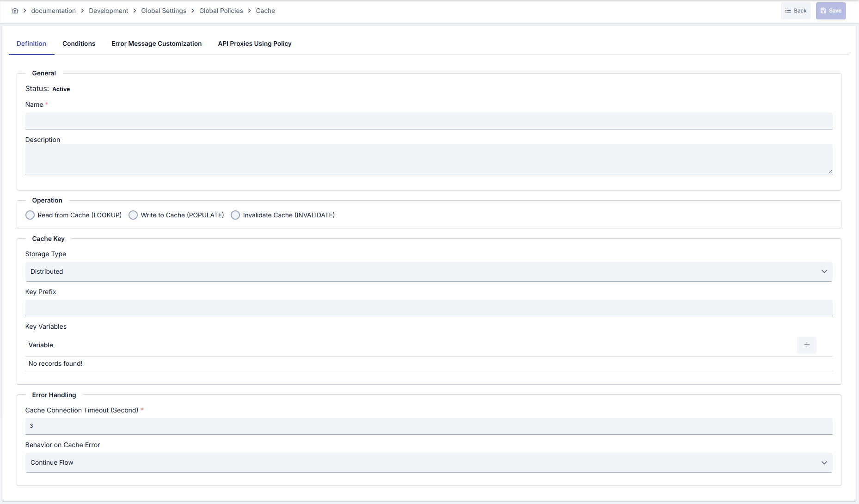Click Cache breadcrumb item
Image resolution: width=859 pixels, height=504 pixels.
pyautogui.click(x=265, y=11)
